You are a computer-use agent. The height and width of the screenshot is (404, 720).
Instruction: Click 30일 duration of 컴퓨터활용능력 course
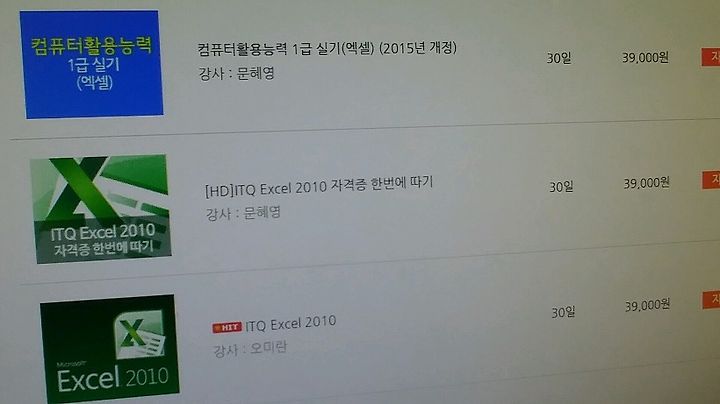click(559, 58)
